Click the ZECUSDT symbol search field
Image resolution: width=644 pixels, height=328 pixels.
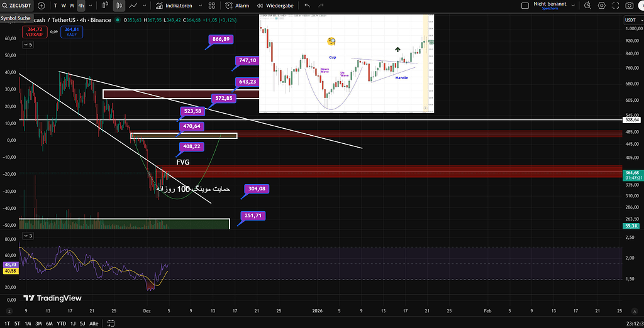pyautogui.click(x=17, y=5)
